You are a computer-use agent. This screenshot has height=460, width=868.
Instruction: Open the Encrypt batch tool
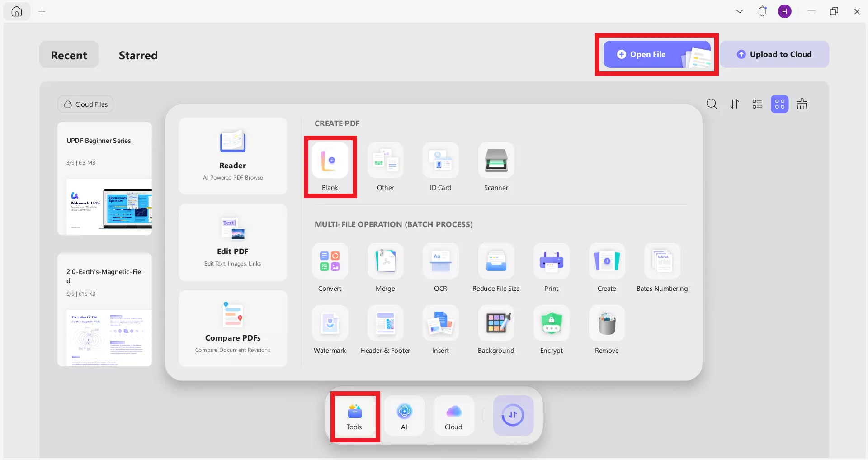point(551,324)
